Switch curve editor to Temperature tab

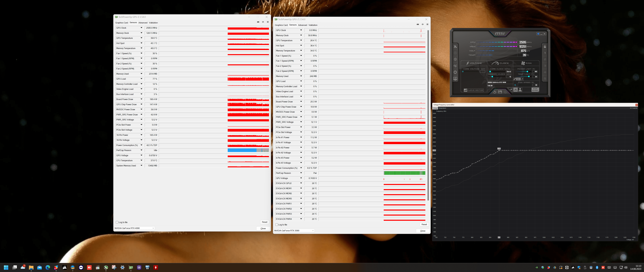point(442,108)
